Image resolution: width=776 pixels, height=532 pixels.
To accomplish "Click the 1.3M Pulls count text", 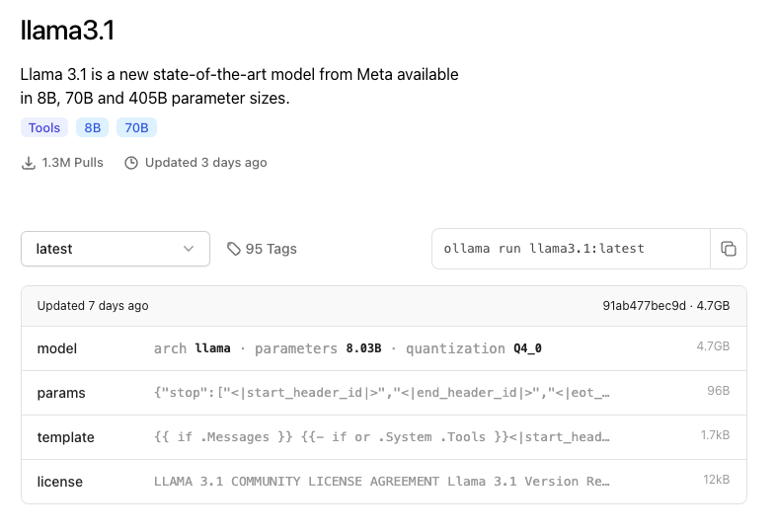I will coord(73,163).
